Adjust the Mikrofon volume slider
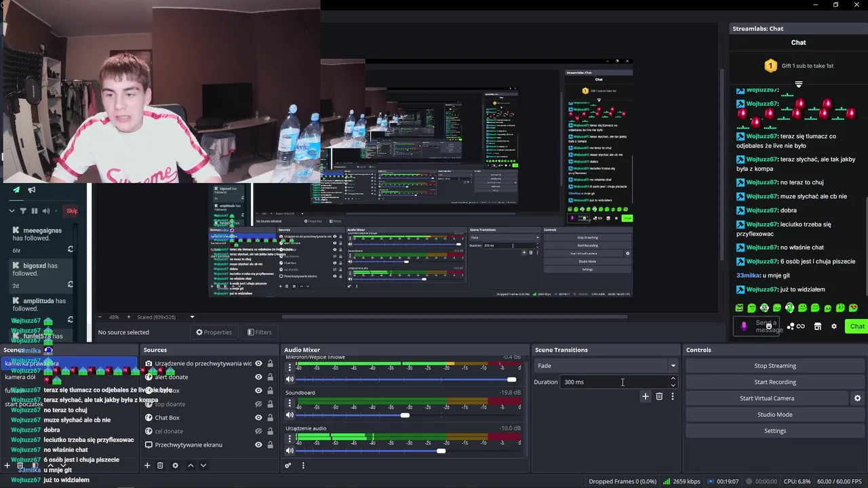Screen dimensions: 868x488 point(407,380)
